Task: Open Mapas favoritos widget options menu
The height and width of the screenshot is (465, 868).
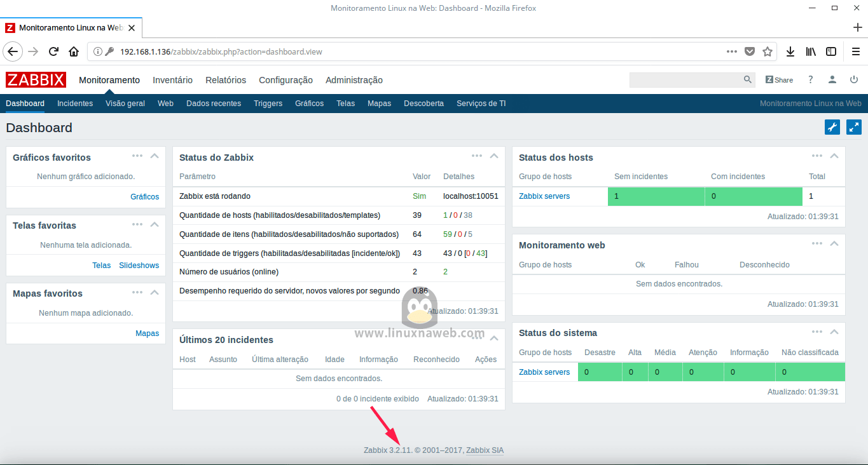Action: coord(137,292)
